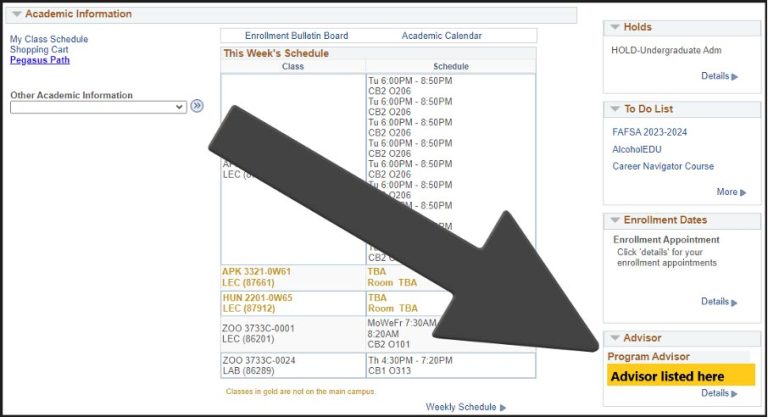The width and height of the screenshot is (768, 417).
Task: Click the double-arrow go button beside dropdown
Action: [197, 106]
